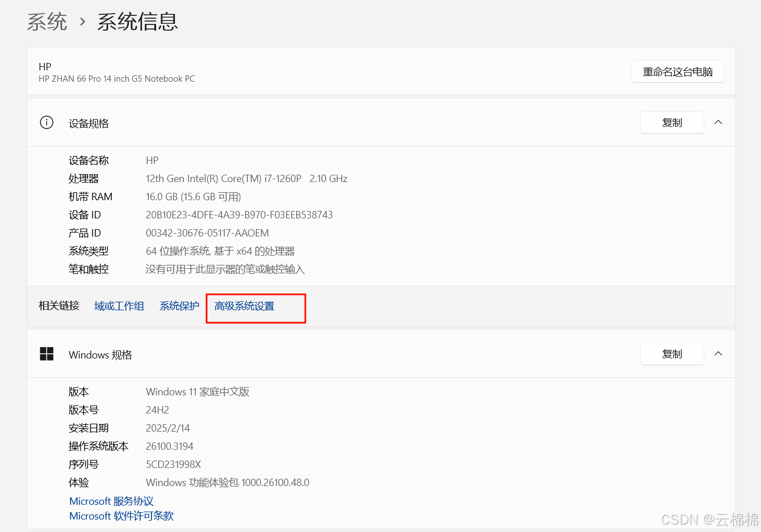The height and width of the screenshot is (532, 761).
Task: Click the 重命名这台电脑 button
Action: point(678,71)
